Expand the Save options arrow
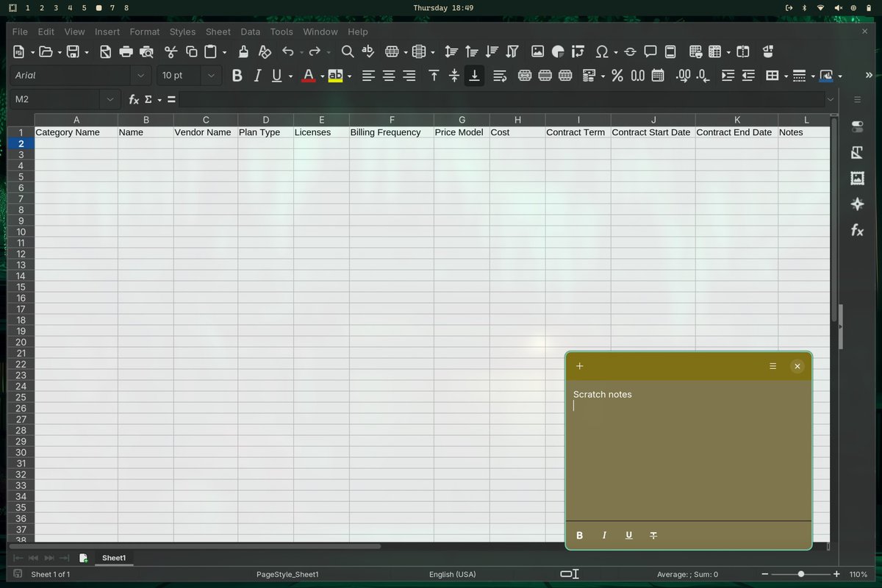 tap(86, 52)
